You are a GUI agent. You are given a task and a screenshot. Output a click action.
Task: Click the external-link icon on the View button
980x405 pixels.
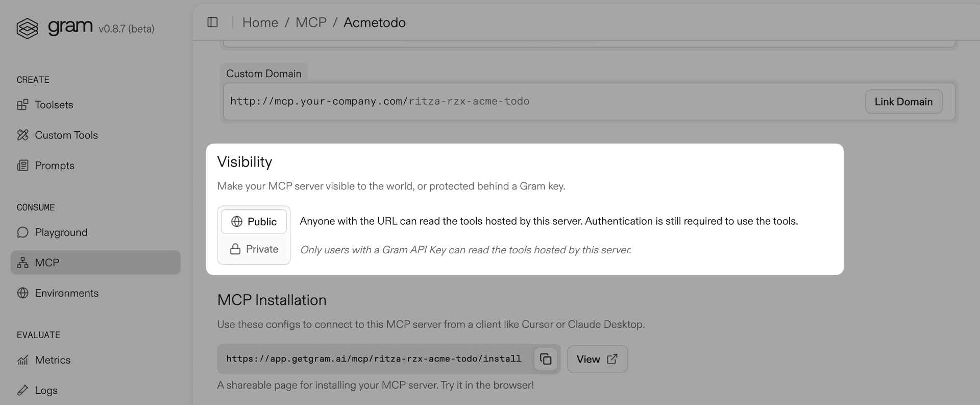pyautogui.click(x=612, y=359)
